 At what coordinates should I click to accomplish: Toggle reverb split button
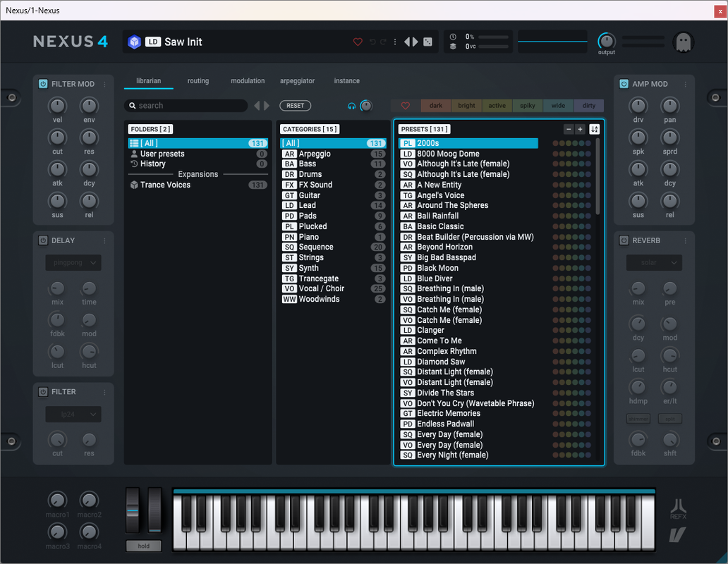tap(670, 419)
